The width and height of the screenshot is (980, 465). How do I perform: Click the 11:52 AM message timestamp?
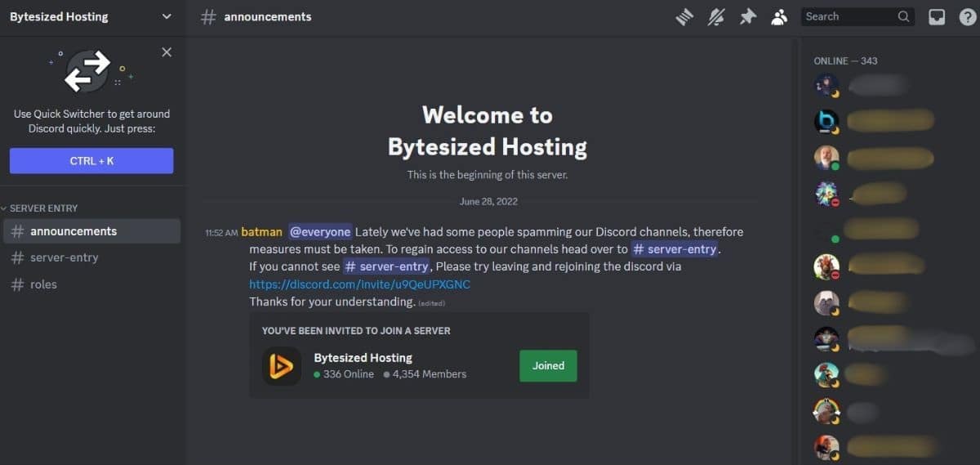click(221, 233)
